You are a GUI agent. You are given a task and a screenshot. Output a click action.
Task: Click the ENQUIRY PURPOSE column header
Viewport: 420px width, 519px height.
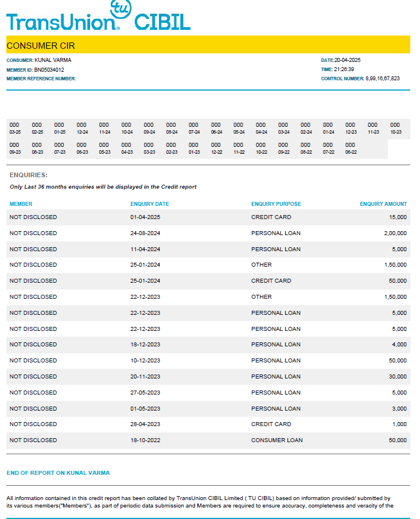(276, 204)
